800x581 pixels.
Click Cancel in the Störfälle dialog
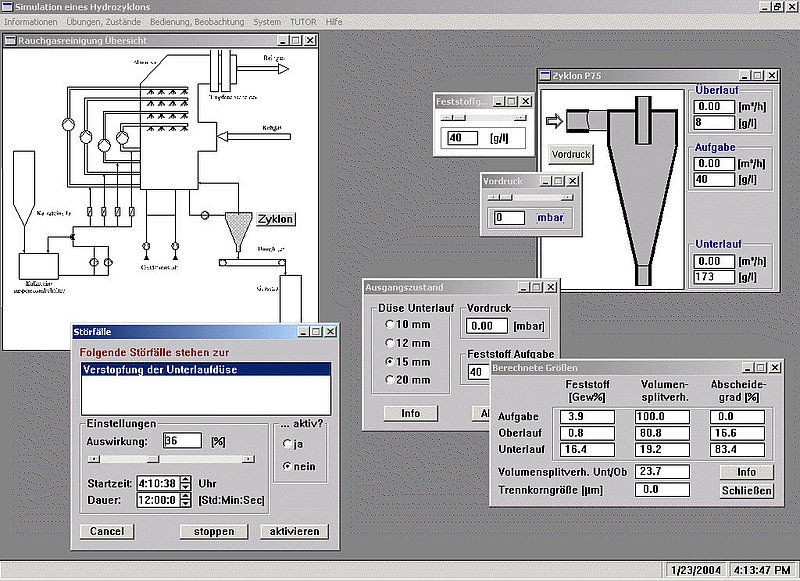click(x=107, y=532)
